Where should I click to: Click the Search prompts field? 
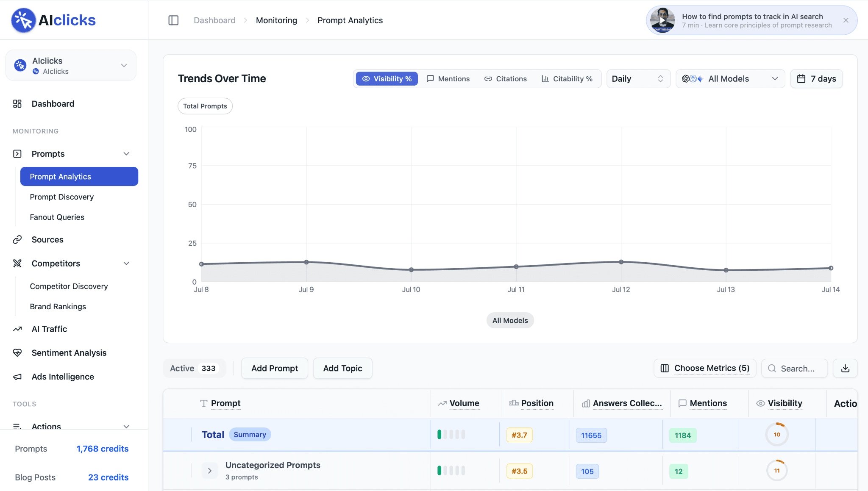pos(795,369)
